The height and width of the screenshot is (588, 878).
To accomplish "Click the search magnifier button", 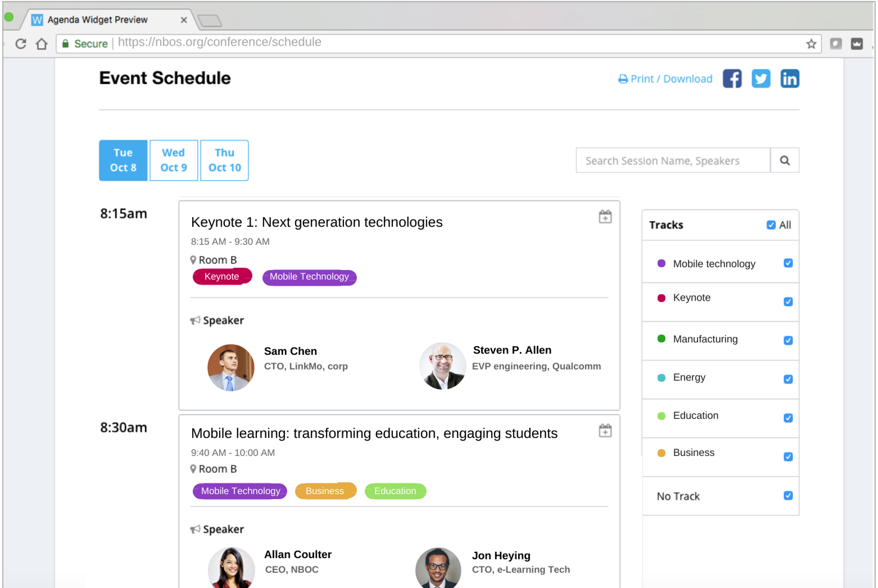I will [x=784, y=161].
